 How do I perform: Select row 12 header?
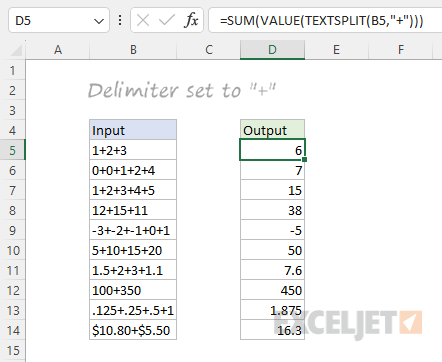click(x=13, y=290)
